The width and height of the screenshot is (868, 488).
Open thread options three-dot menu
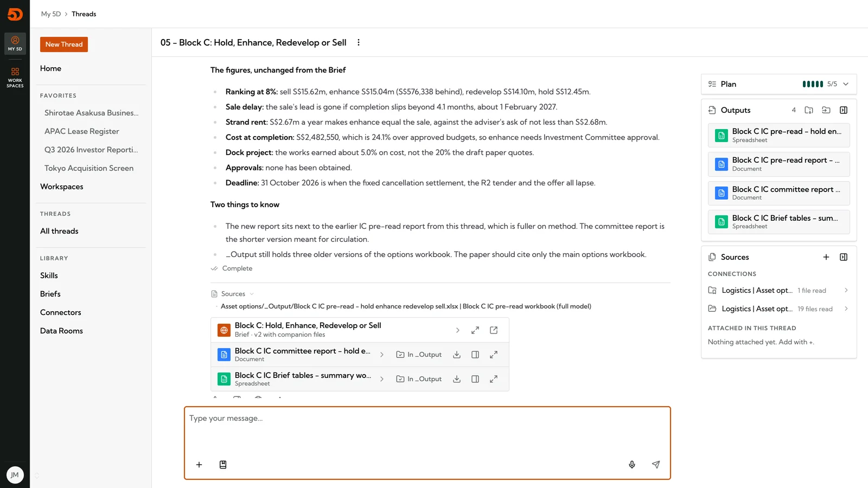[359, 42]
